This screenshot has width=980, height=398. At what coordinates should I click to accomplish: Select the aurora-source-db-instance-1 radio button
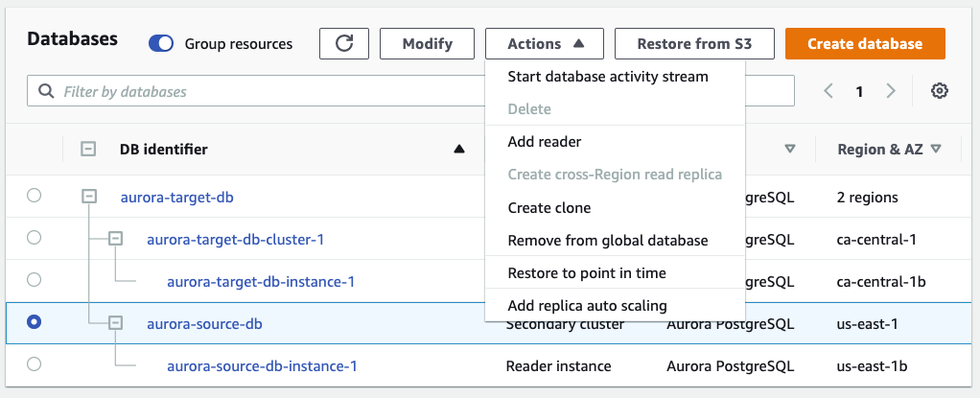[x=35, y=364]
